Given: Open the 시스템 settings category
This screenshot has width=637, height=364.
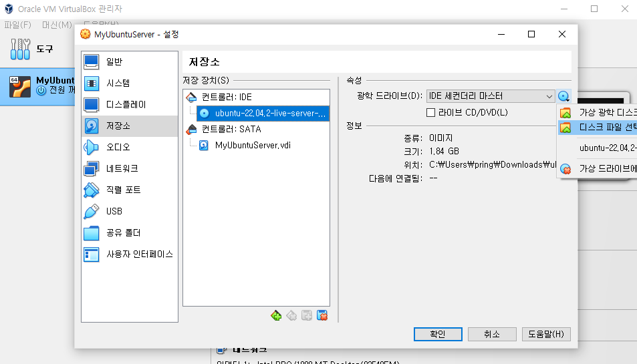Looking at the screenshot, I should [x=129, y=83].
